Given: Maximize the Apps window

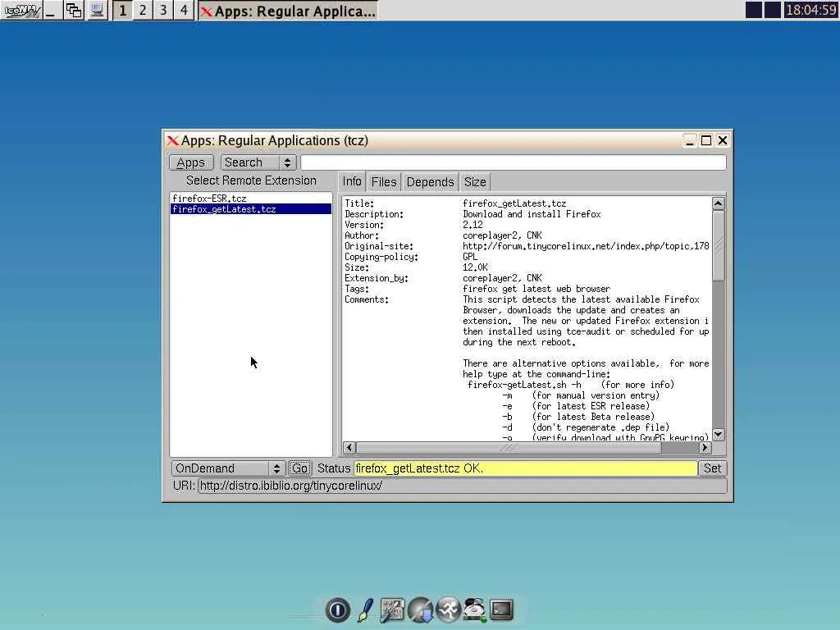Looking at the screenshot, I should click(706, 141).
